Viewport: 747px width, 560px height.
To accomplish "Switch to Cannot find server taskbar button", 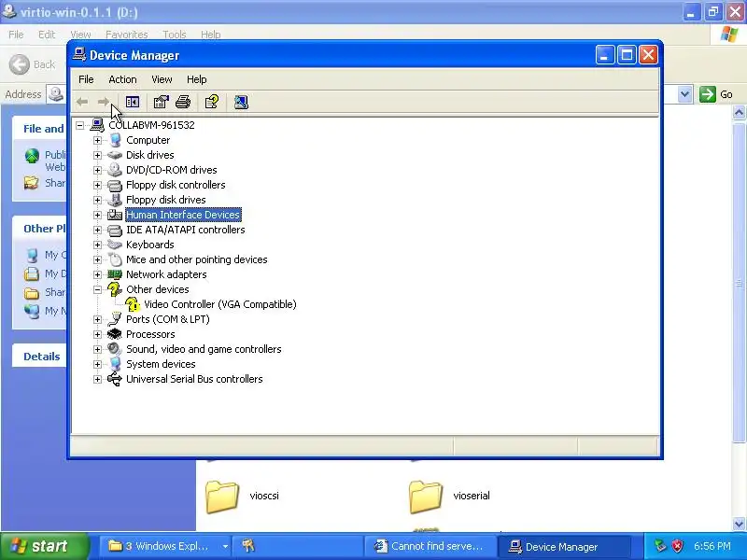I will [430, 546].
